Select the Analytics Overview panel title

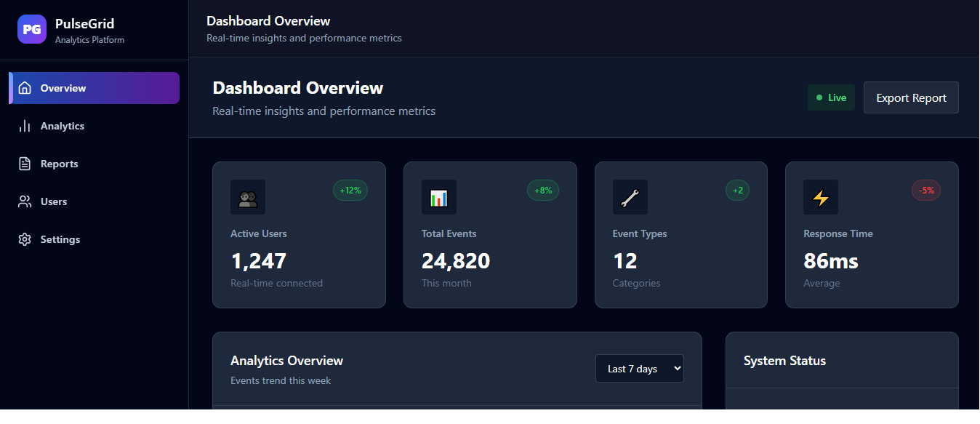pos(286,360)
